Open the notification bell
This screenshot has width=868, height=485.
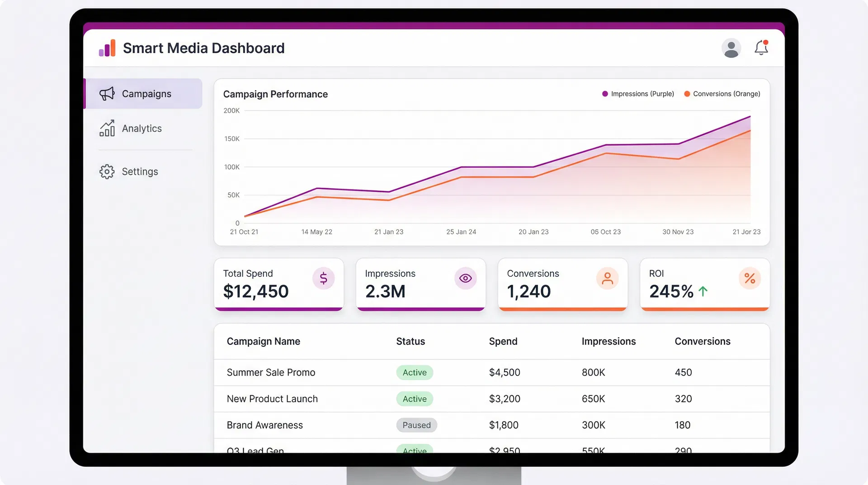(x=761, y=48)
